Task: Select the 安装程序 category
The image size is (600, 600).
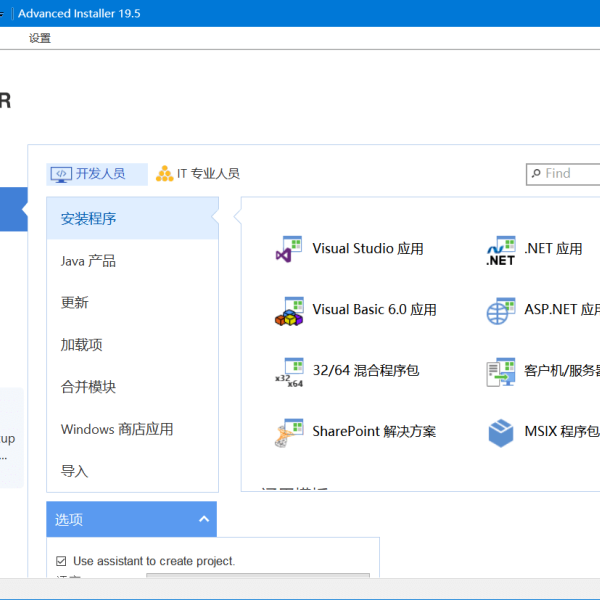Action: [x=132, y=218]
